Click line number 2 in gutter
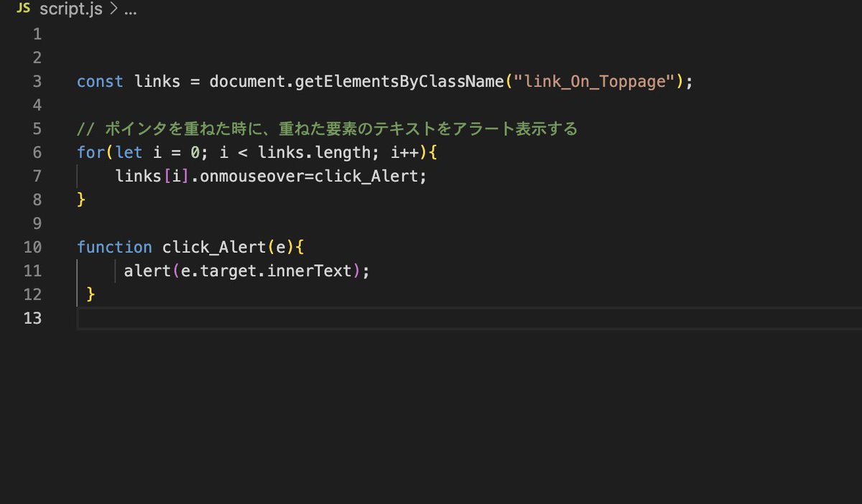 tap(37, 57)
